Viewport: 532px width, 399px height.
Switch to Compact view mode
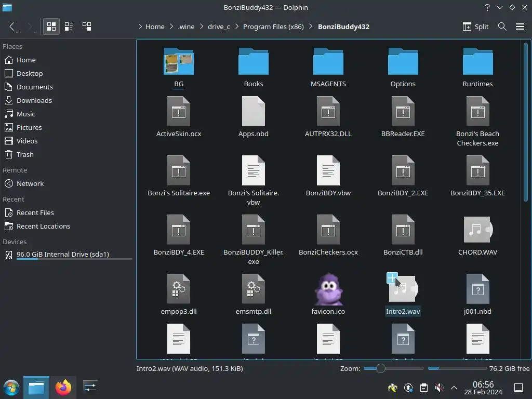click(69, 26)
